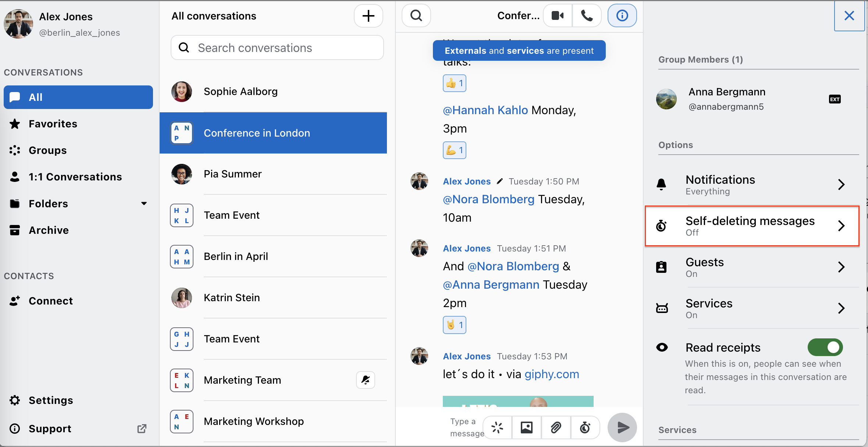Open the GIF picker via Giphy
The width and height of the screenshot is (868, 447).
tap(497, 427)
